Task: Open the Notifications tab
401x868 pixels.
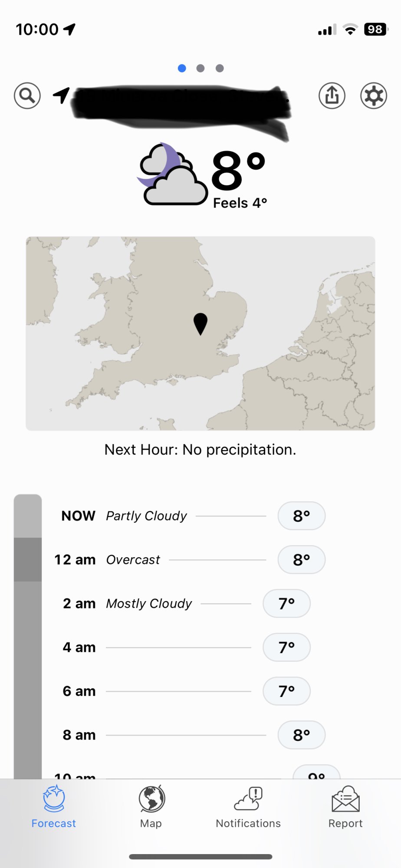Action: tap(248, 807)
